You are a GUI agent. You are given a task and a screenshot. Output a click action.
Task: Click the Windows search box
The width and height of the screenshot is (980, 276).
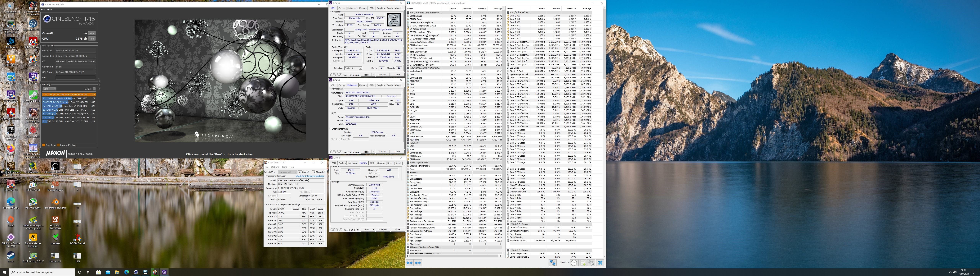(42, 272)
